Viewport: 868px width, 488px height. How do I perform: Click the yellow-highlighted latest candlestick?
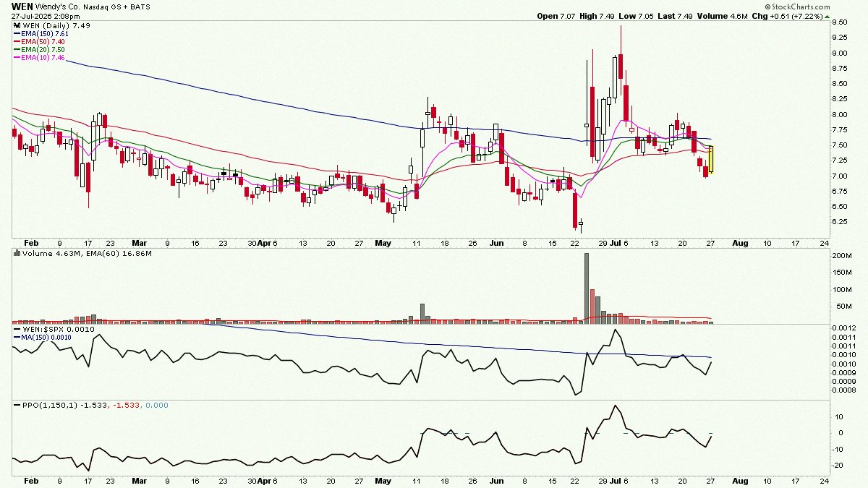711,160
